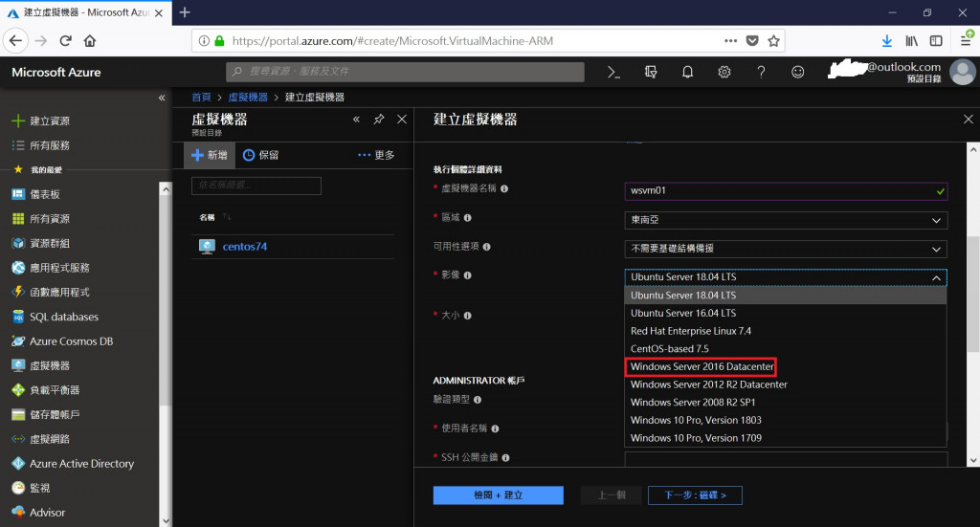Go to 虛擬機器 breadcrumb link
980x527 pixels.
coord(248,98)
